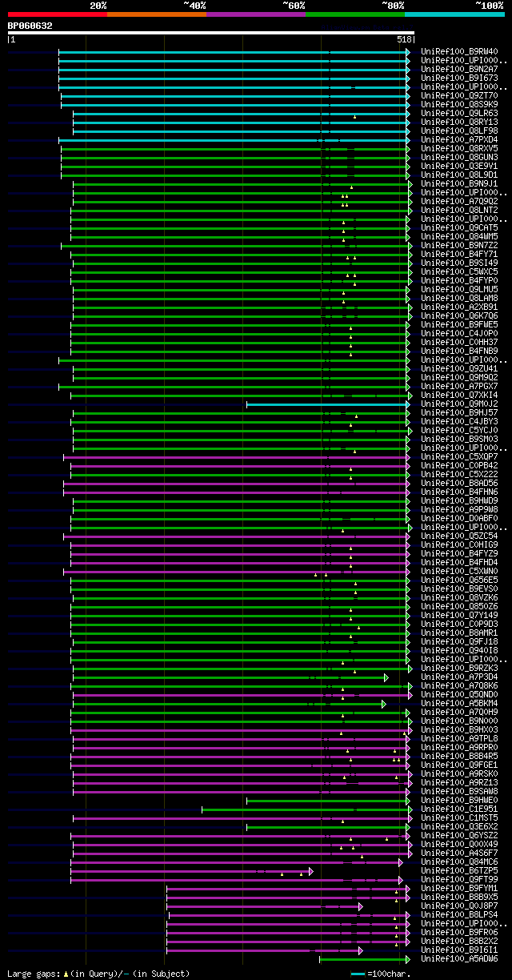
Task: Select the UniRef100_Q8RXV5 label
Action: [x=459, y=149]
